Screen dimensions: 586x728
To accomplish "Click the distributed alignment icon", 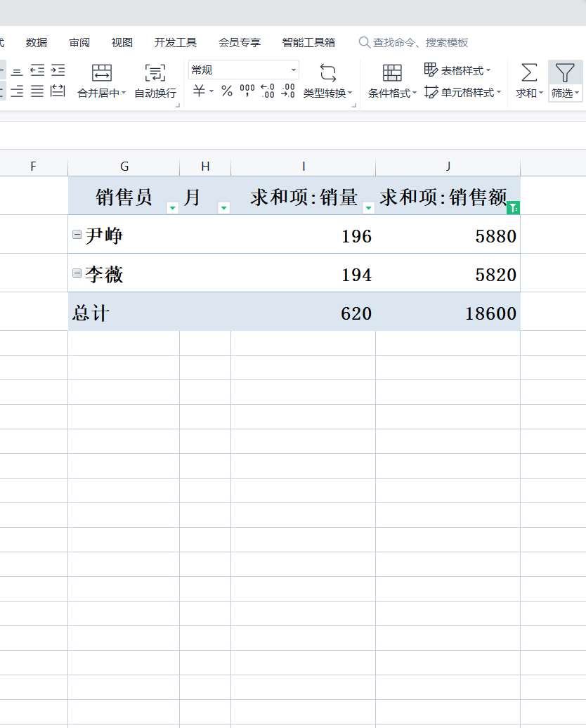I will (x=58, y=91).
